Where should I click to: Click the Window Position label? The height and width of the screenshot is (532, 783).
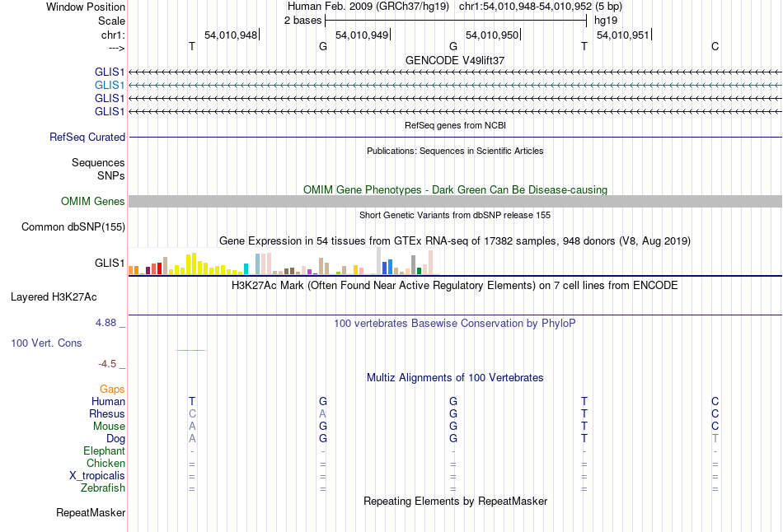pos(86,7)
